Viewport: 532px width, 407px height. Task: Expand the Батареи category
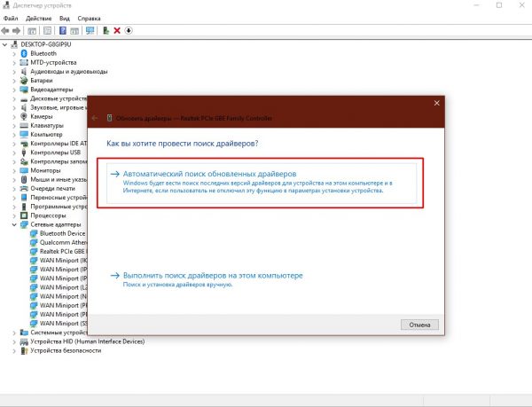coord(14,81)
